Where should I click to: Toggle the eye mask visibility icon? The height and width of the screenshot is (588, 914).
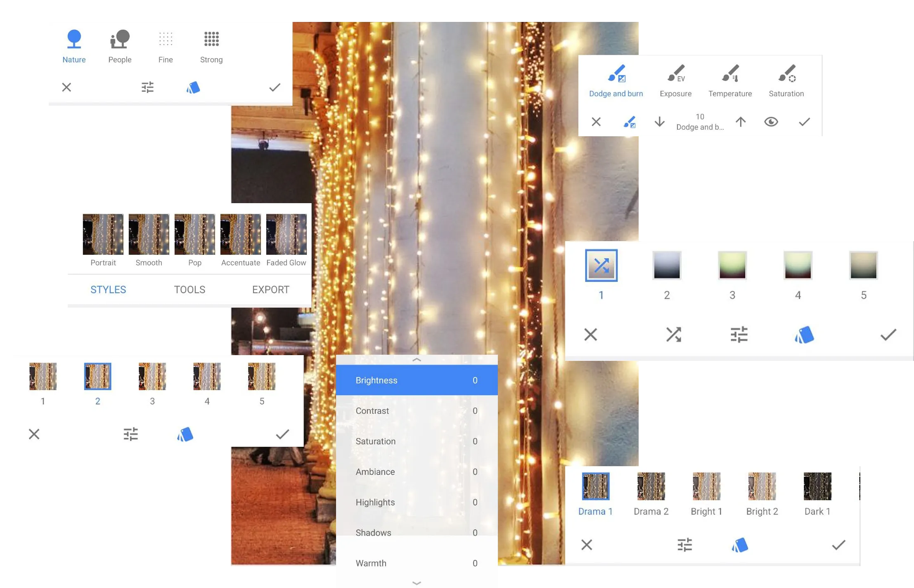tap(771, 122)
